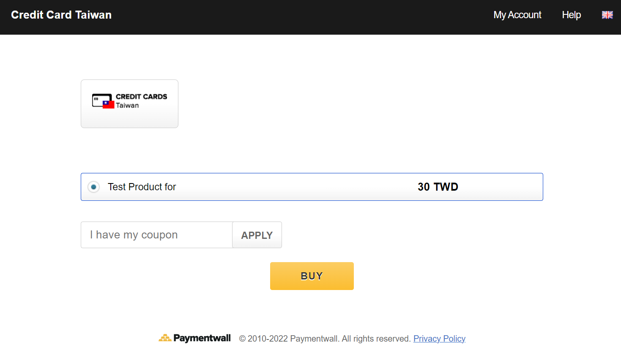Viewport: 621px width, 364px height.
Task: Click inside the coupon input field
Action: tap(156, 235)
